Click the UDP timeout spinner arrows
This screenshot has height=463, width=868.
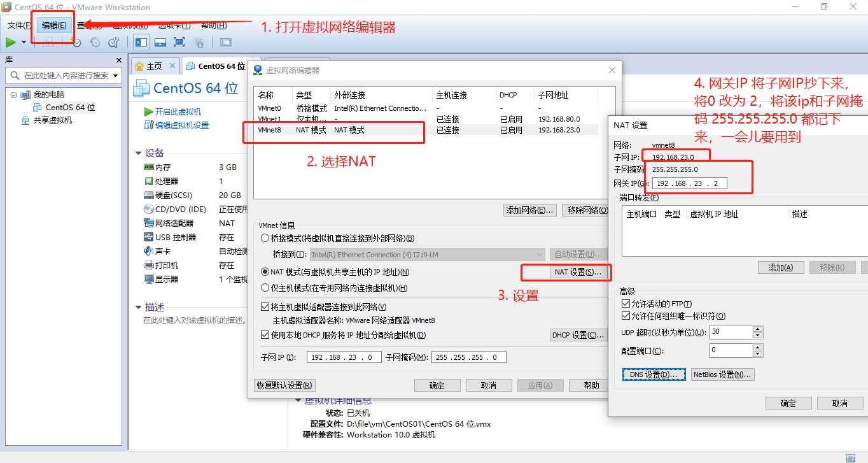pyautogui.click(x=757, y=332)
